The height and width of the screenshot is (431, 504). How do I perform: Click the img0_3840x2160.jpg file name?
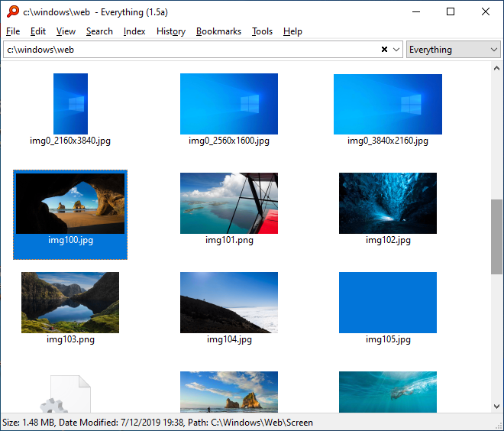pyautogui.click(x=388, y=141)
